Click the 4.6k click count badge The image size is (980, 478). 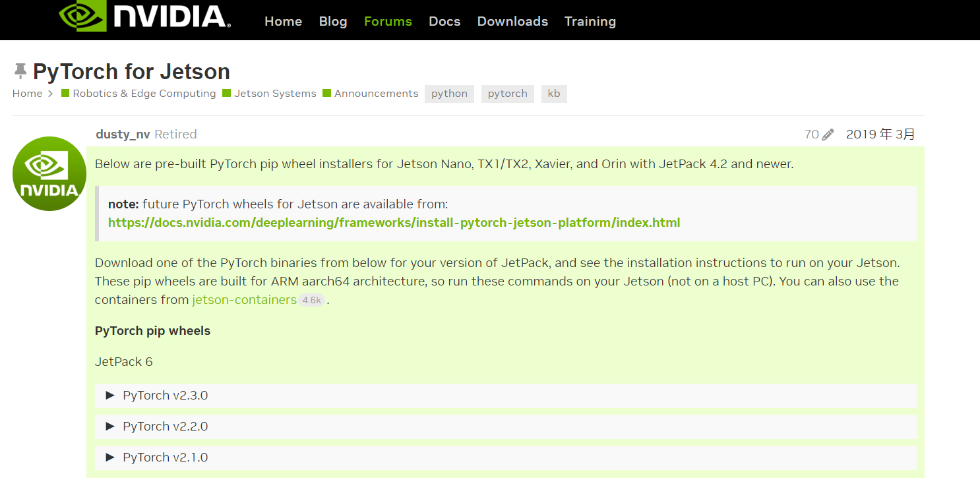point(312,300)
